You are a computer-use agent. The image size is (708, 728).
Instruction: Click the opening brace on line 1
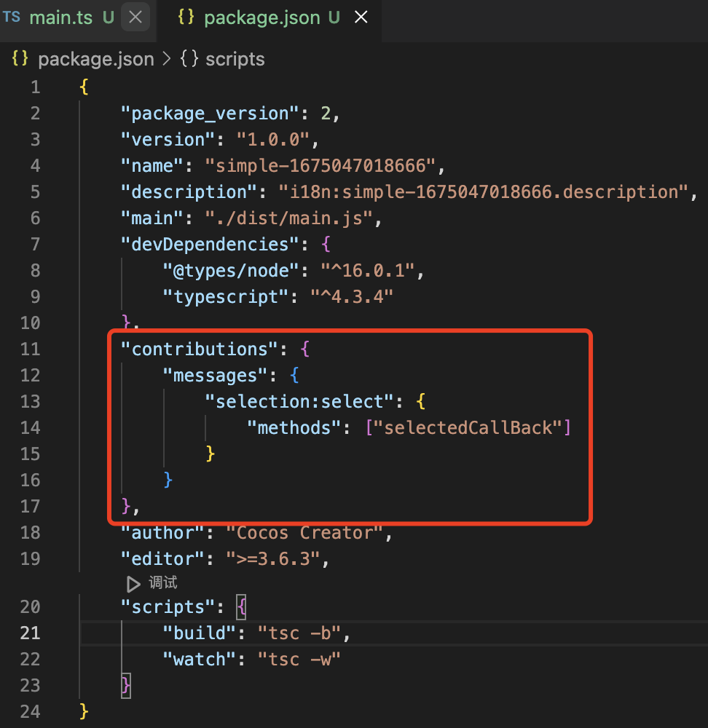click(x=84, y=87)
